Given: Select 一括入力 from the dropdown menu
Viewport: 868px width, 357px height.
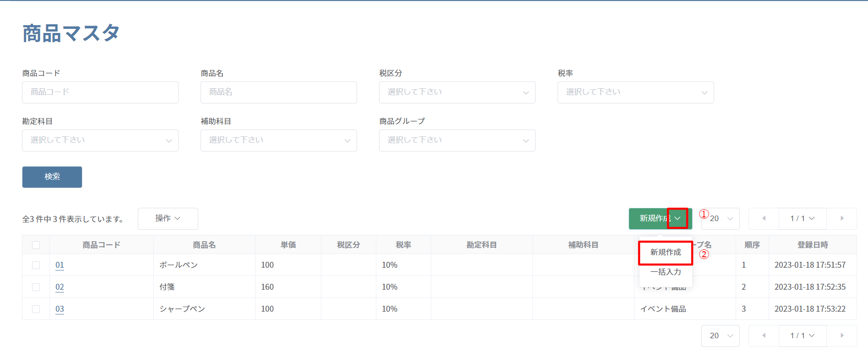Looking at the screenshot, I should [x=666, y=272].
